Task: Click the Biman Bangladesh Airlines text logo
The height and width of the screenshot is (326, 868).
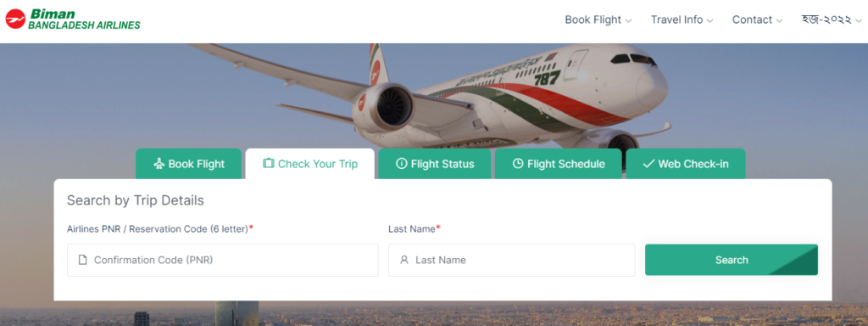Action: 84,20
